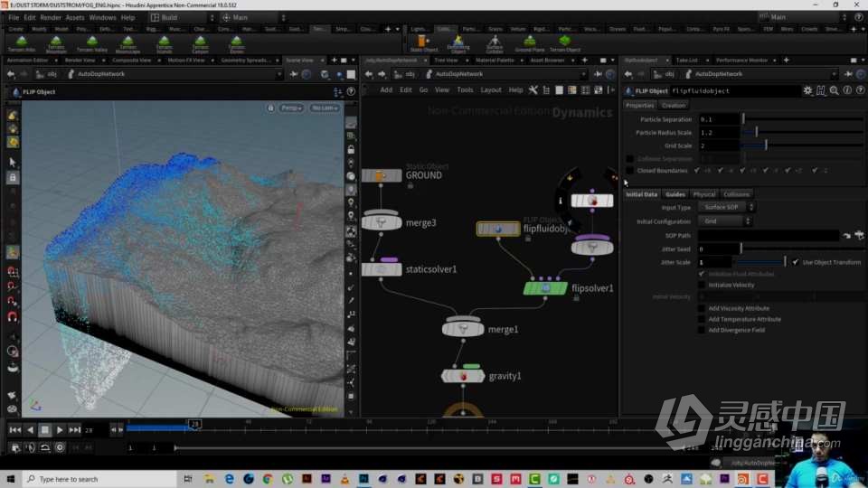Image resolution: width=868 pixels, height=488 pixels.
Task: Open the Persp camera dropdown in viewport
Action: [x=291, y=108]
